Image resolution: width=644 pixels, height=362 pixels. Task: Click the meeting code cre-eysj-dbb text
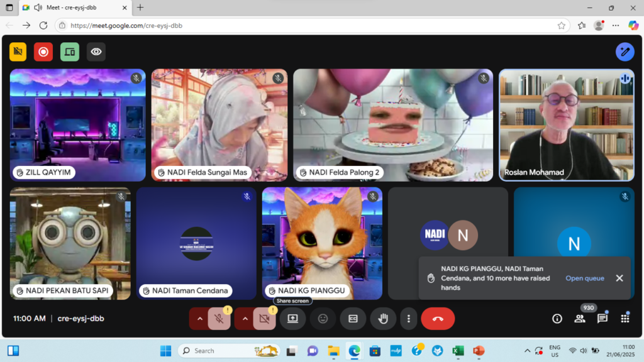pos(81,319)
